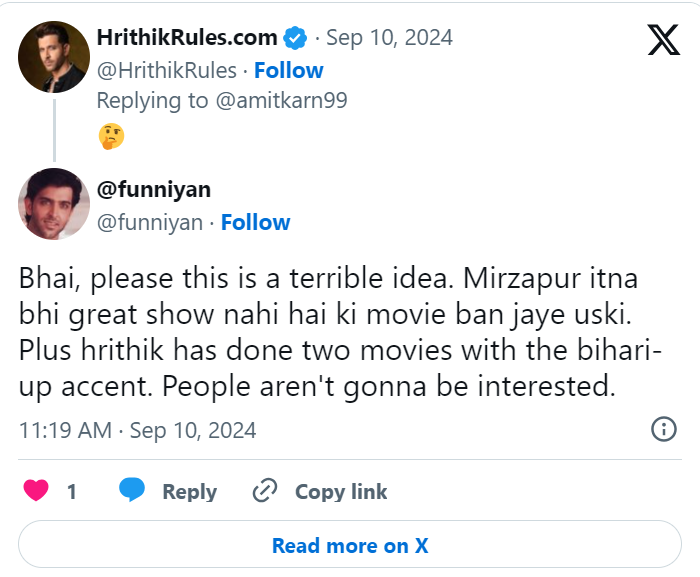
Task: Open the HrithikRules.com display name
Action: 187,38
